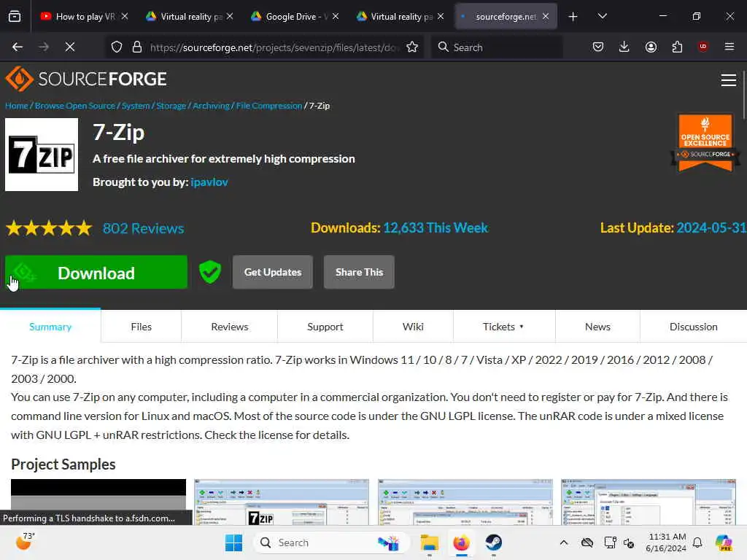Open the Extensions puzzle icon

click(677, 47)
